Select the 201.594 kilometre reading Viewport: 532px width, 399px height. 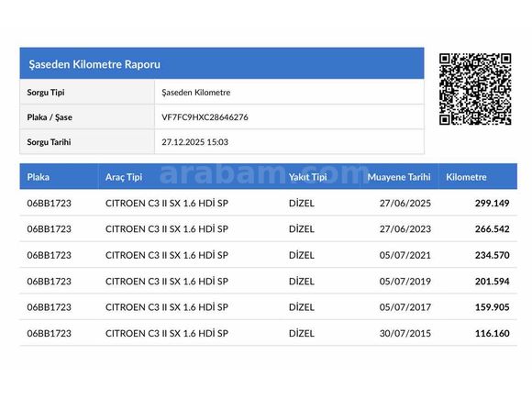click(x=492, y=282)
